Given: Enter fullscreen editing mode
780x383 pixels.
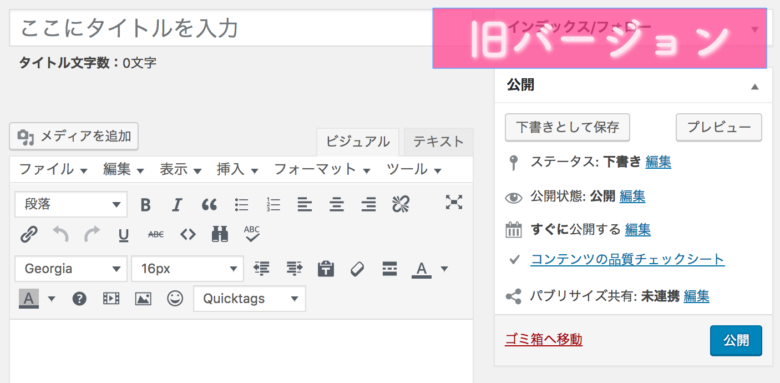Looking at the screenshot, I should [x=454, y=202].
